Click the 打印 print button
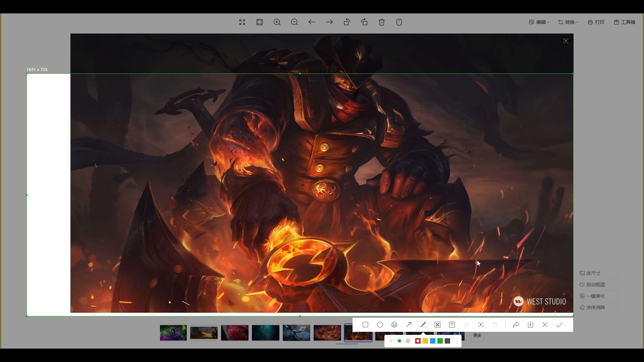Image resolution: width=644 pixels, height=362 pixels. (x=596, y=22)
